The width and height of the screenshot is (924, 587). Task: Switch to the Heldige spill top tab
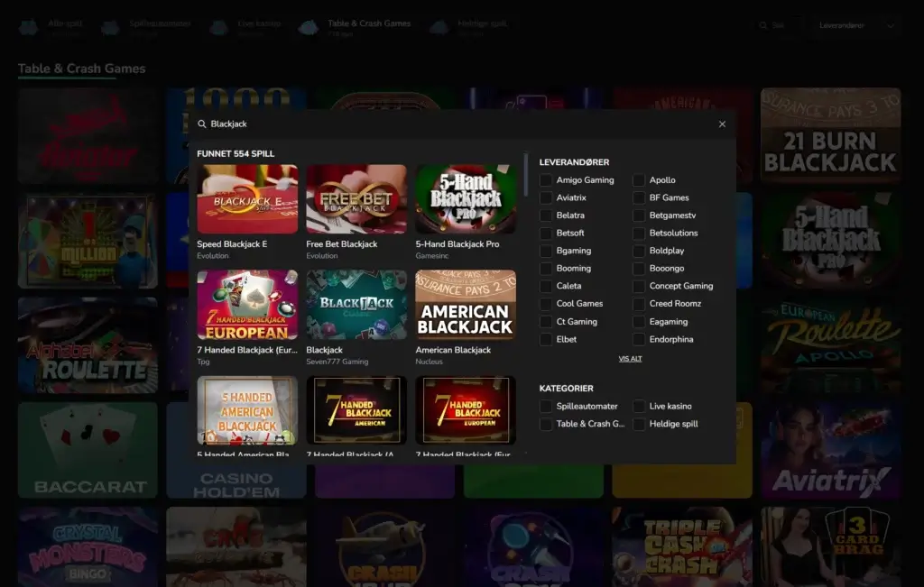(469, 26)
